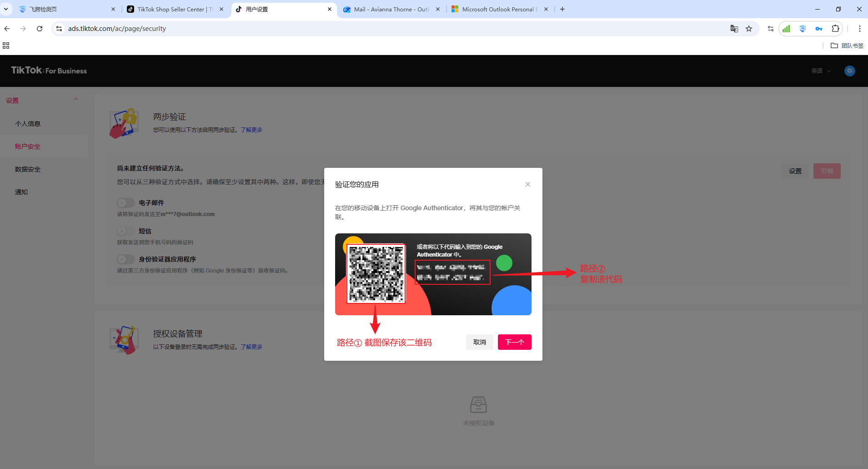Open the Chrome three-dot menu
Viewport: 868px width, 469px height.
click(859, 29)
